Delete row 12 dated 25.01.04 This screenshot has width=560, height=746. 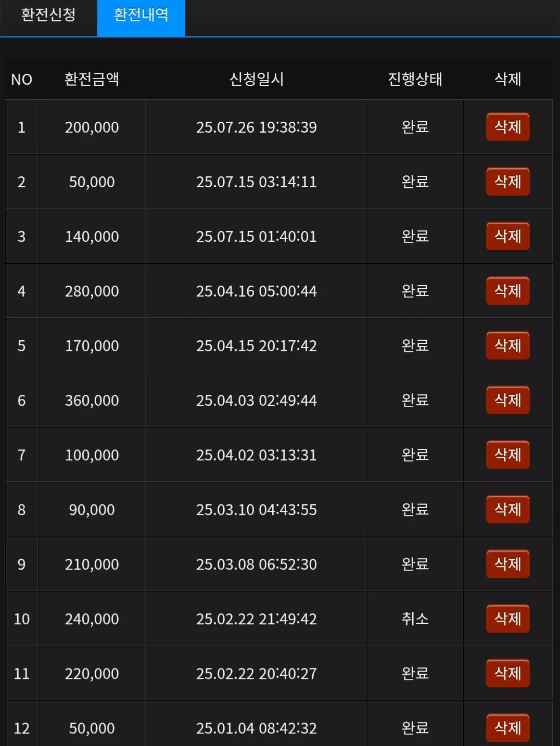[x=508, y=728]
